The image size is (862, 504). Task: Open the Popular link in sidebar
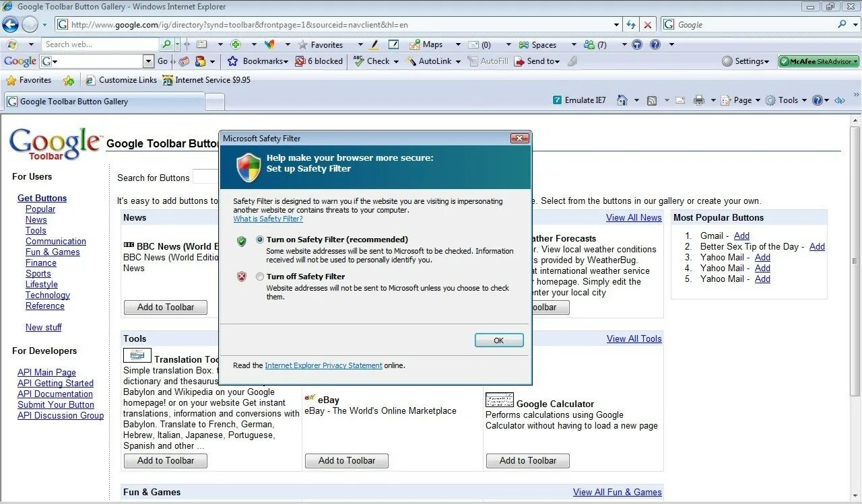click(x=40, y=209)
